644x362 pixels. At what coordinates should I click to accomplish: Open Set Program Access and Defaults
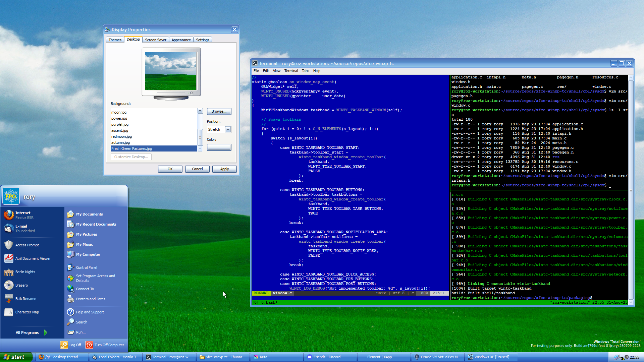[x=96, y=278]
